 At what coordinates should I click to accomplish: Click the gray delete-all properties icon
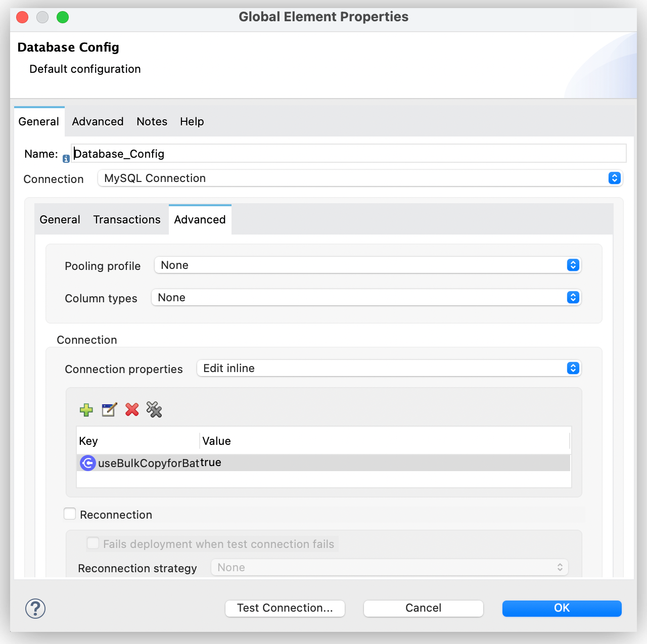coord(154,409)
